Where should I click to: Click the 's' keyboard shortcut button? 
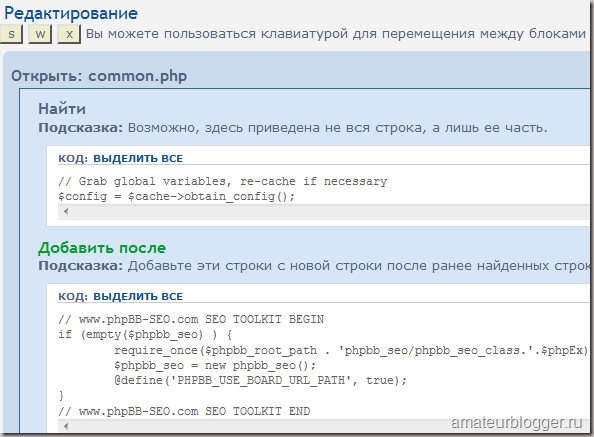[11, 34]
